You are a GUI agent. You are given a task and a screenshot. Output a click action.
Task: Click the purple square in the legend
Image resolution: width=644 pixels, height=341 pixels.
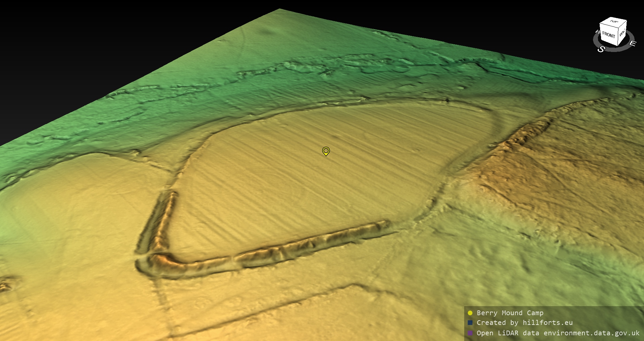pyautogui.click(x=470, y=333)
